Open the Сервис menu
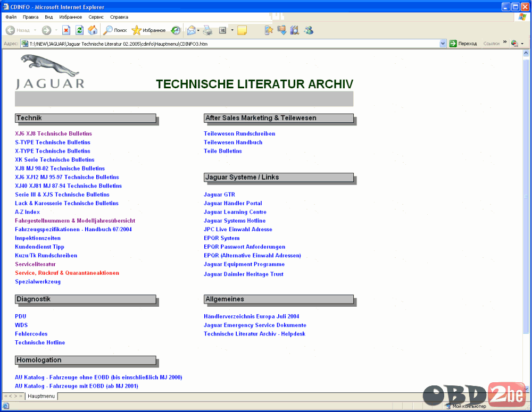Screen dimensions: 532x412 tap(96, 17)
